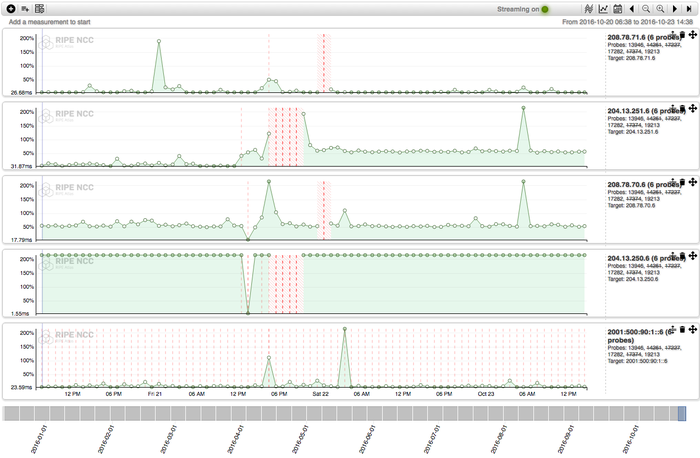
Task: Click probe icon on 204.13.251.6 chart
Action: point(673,108)
